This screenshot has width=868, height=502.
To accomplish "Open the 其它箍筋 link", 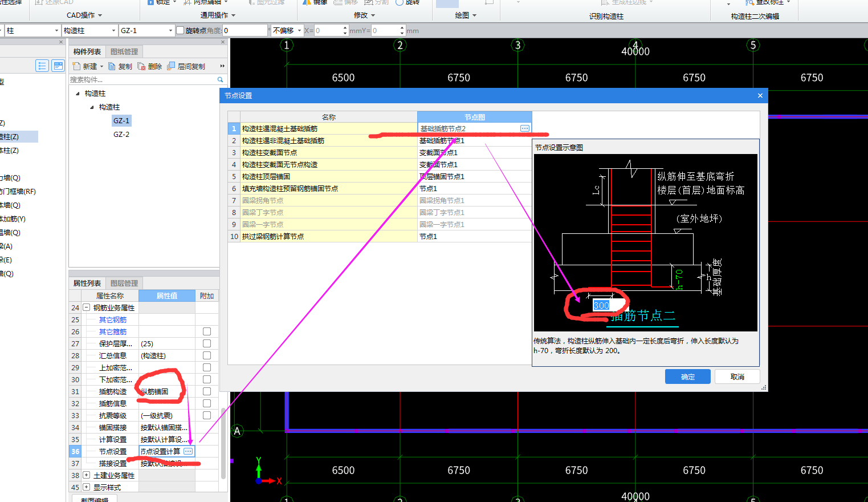I will pyautogui.click(x=113, y=331).
